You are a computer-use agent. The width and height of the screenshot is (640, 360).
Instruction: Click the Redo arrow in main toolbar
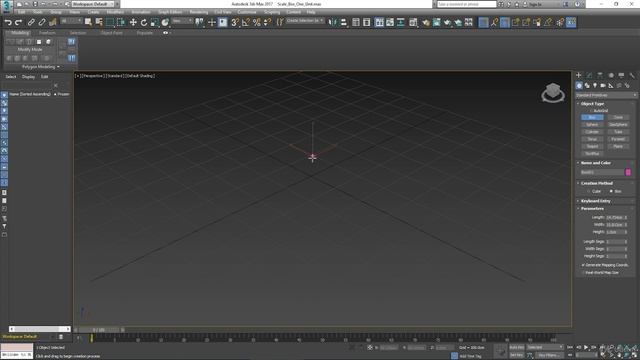18,22
